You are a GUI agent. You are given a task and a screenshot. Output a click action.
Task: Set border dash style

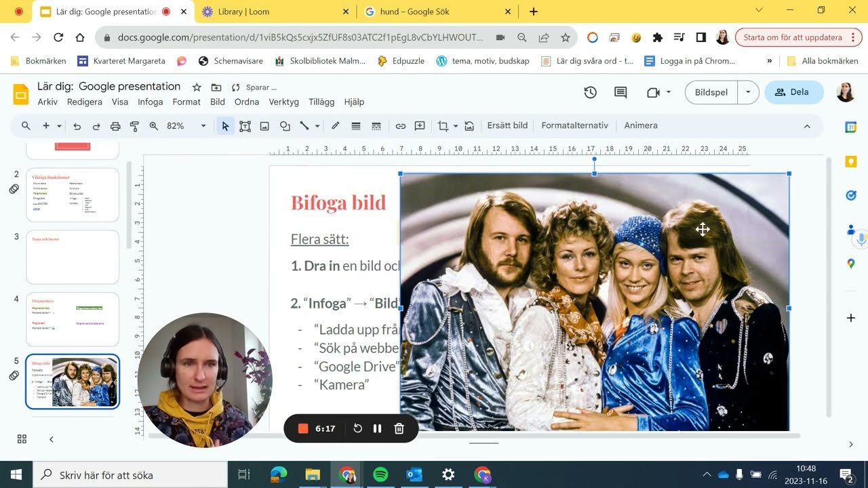point(376,126)
